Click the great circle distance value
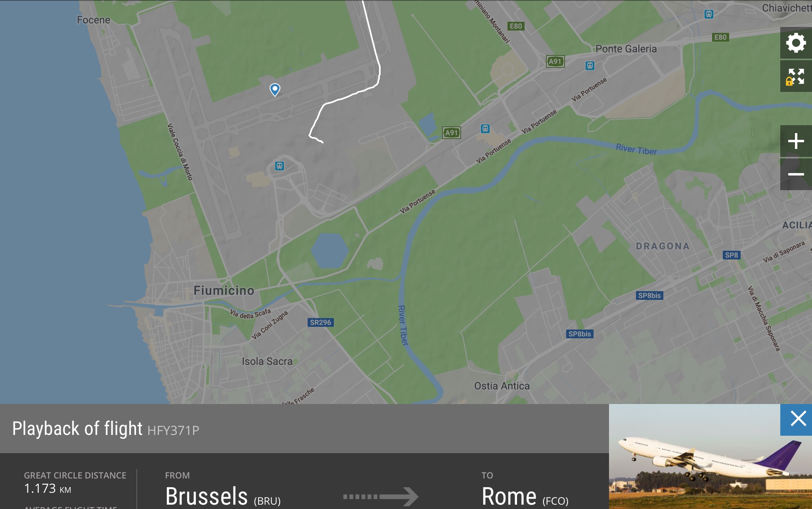This screenshot has width=812, height=509. tap(48, 489)
